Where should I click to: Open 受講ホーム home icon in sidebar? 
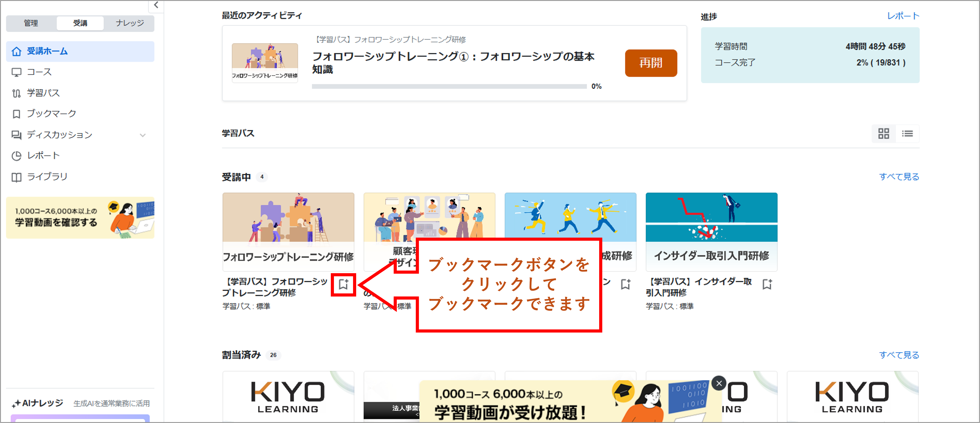(16, 51)
